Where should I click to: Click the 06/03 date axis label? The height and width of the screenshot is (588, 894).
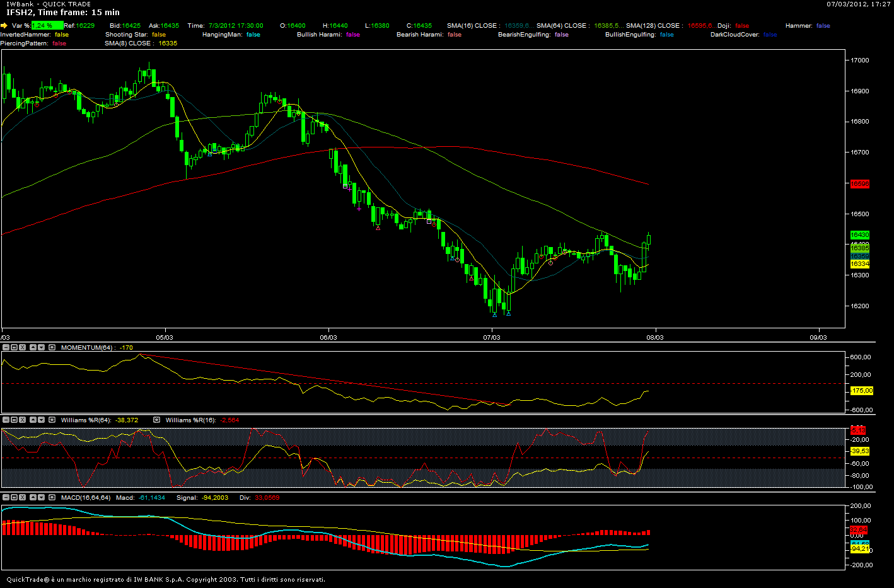328,338
